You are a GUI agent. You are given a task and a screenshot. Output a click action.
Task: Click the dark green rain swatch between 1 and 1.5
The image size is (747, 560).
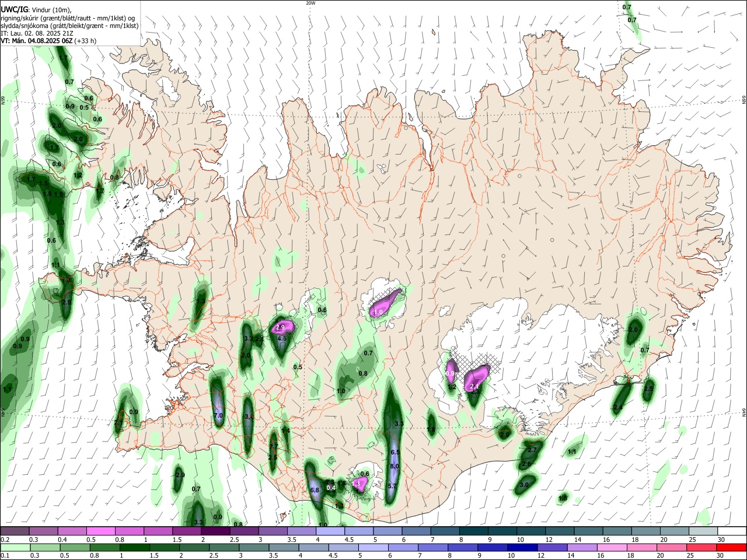[x=134, y=547]
